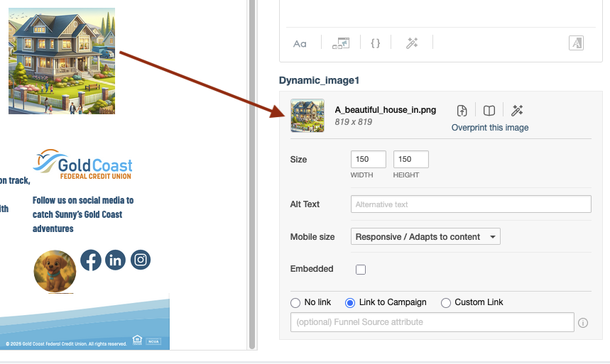
Task: Open the magic wand AI text tool
Action: point(412,43)
